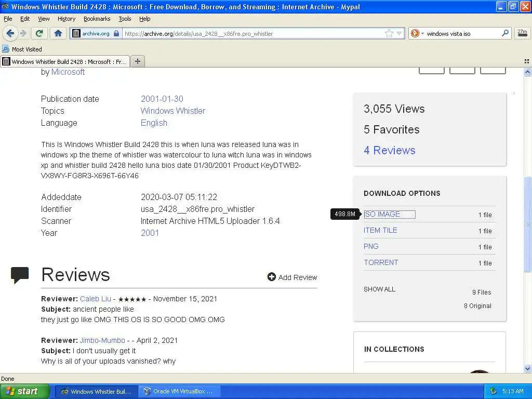Go back with the Back arrow

(x=10, y=33)
